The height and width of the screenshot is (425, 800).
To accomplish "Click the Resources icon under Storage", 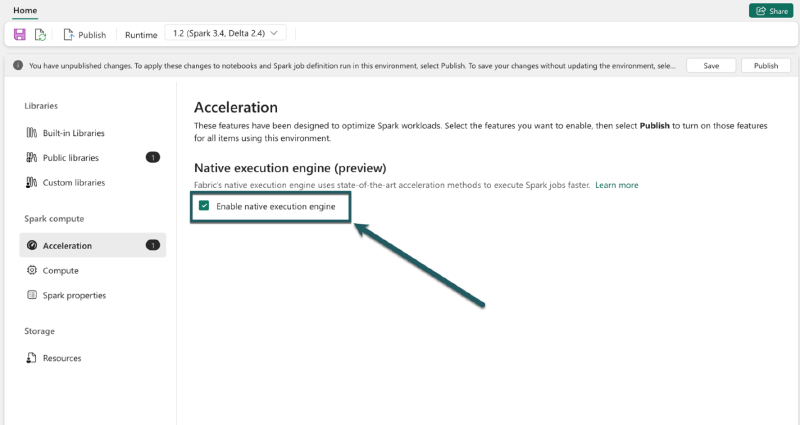I will tap(32, 358).
